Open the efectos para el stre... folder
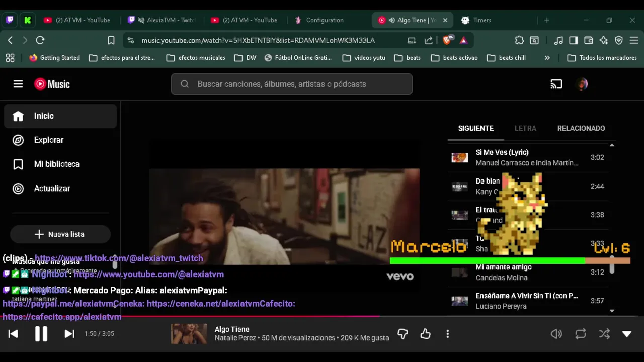The height and width of the screenshot is (362, 644). 122,58
